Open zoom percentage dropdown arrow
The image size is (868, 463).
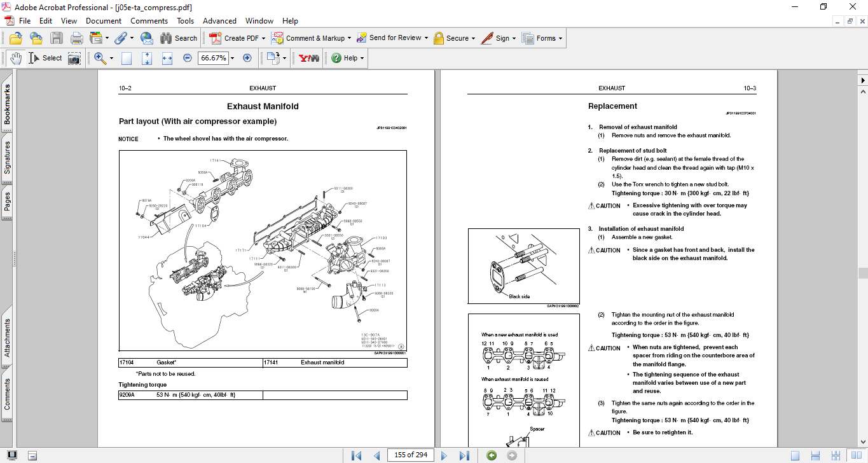pyautogui.click(x=232, y=58)
